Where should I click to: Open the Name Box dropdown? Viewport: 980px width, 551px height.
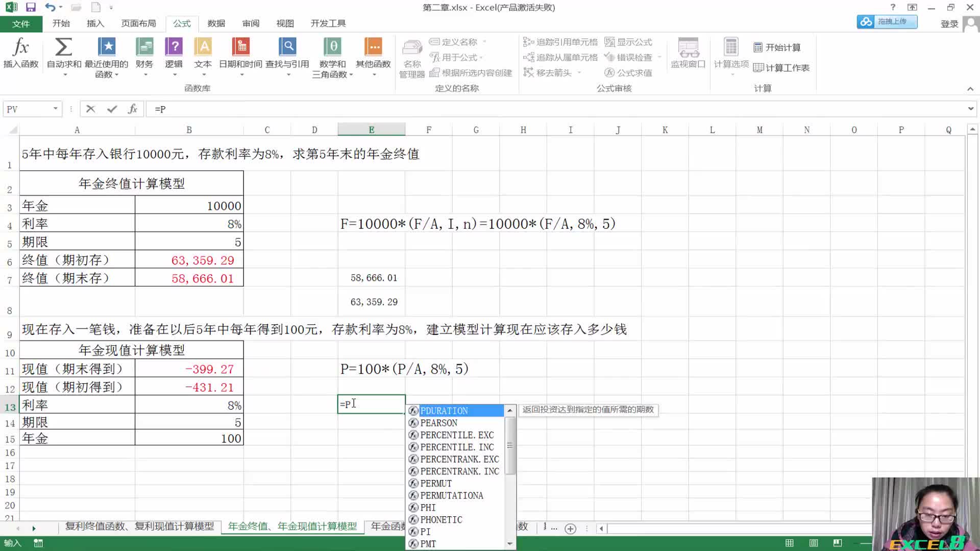(x=56, y=109)
